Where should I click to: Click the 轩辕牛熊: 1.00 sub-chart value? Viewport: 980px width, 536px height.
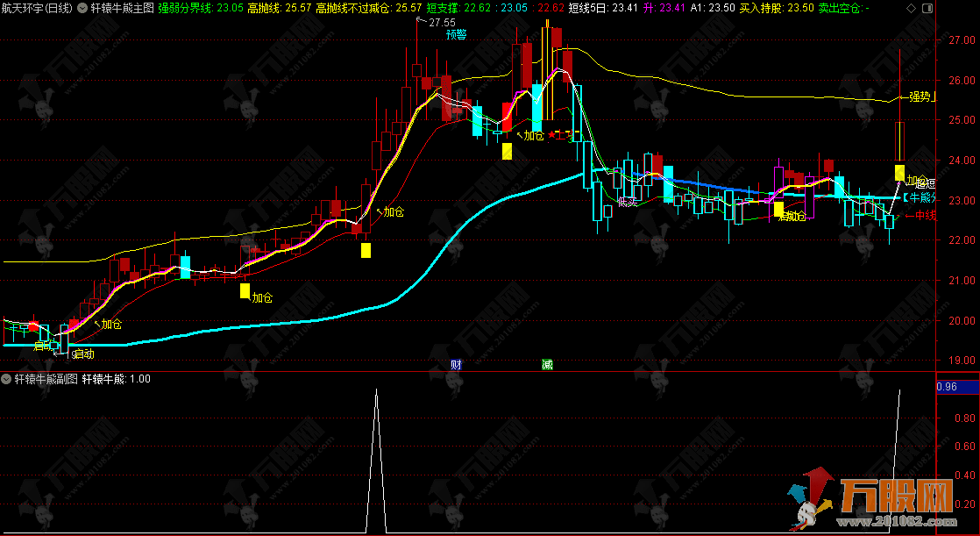pos(117,379)
